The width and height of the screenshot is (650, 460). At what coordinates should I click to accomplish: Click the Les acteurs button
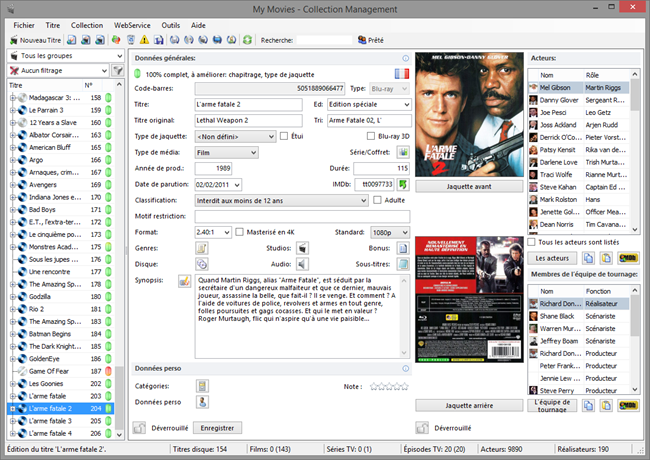point(552,258)
